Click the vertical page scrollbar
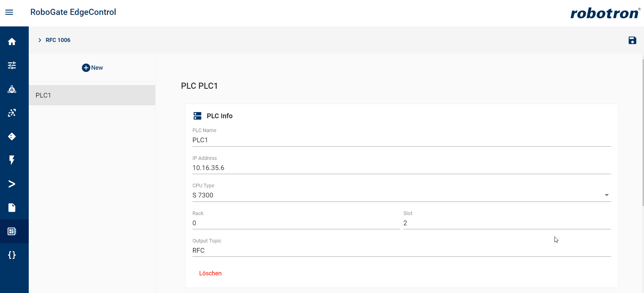644x293 pixels. pos(643,132)
